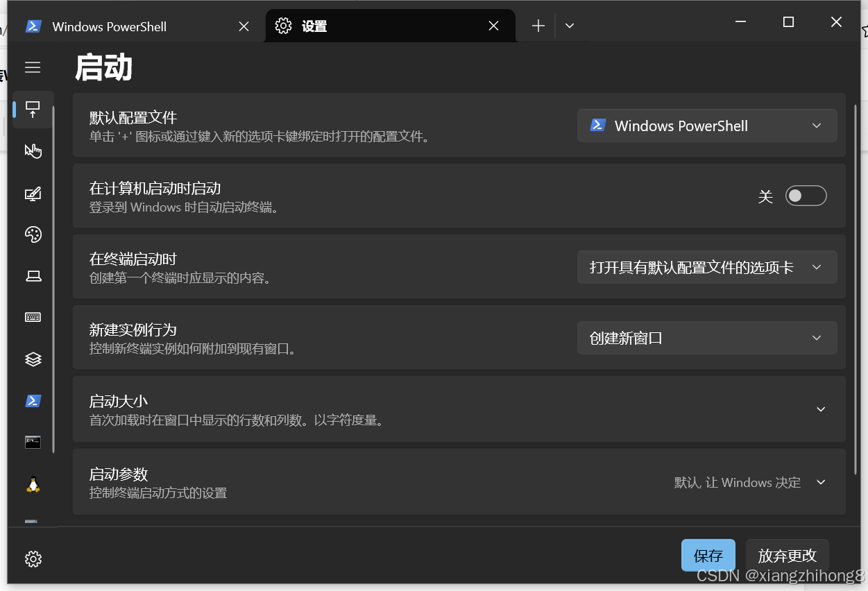Select the Command Prompt profile icon
The width and height of the screenshot is (868, 591).
pos(33,442)
